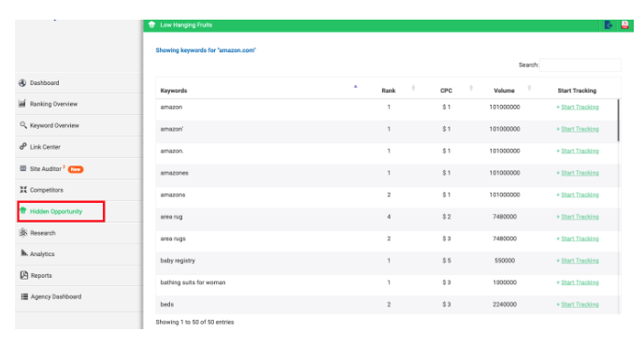Viewport: 644px width, 346px height.
Task: Click the PDF download icon
Action: [624, 25]
